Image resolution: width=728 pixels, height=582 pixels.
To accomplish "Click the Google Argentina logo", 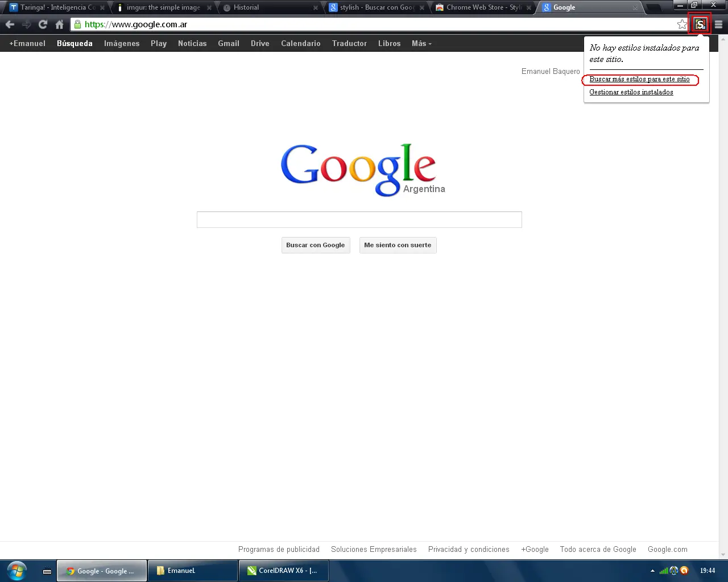I will tap(362, 170).
